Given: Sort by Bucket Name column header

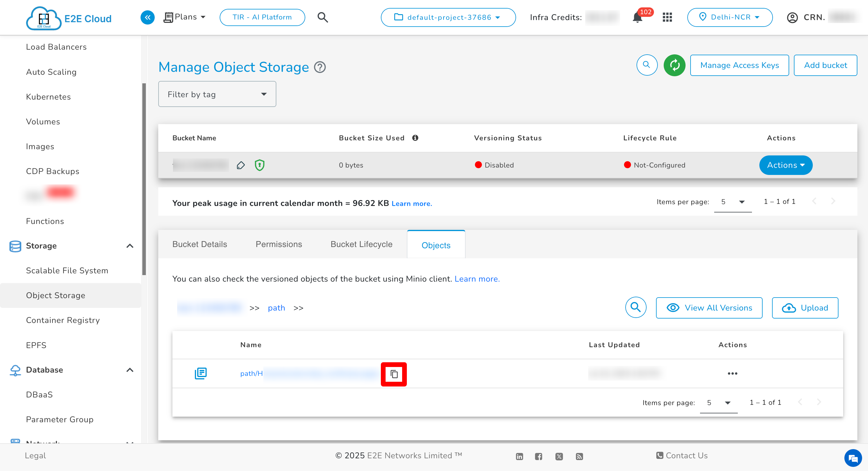Looking at the screenshot, I should [x=194, y=138].
